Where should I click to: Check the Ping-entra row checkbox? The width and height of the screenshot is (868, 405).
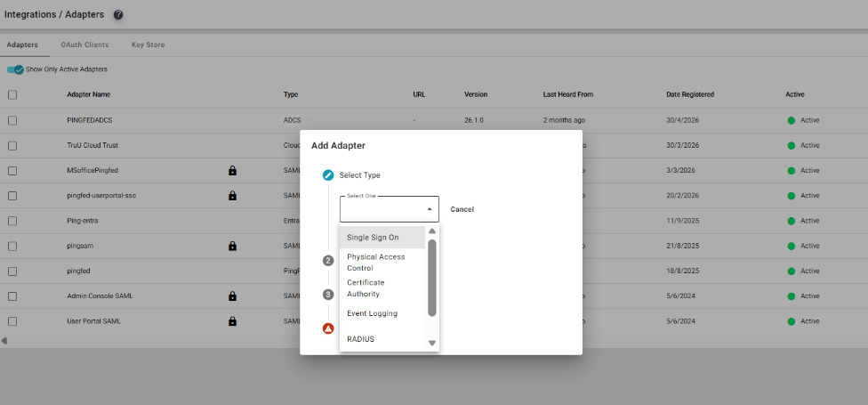pos(12,221)
